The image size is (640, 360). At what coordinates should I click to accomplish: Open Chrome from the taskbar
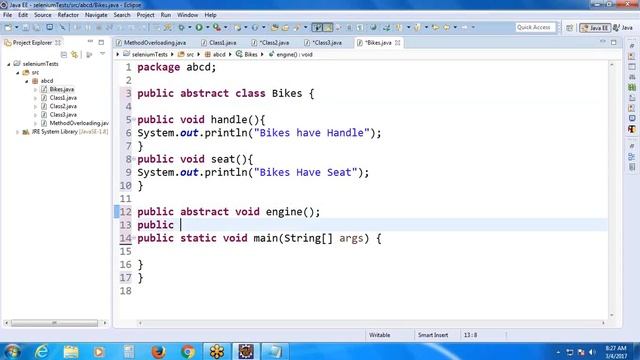(188, 351)
